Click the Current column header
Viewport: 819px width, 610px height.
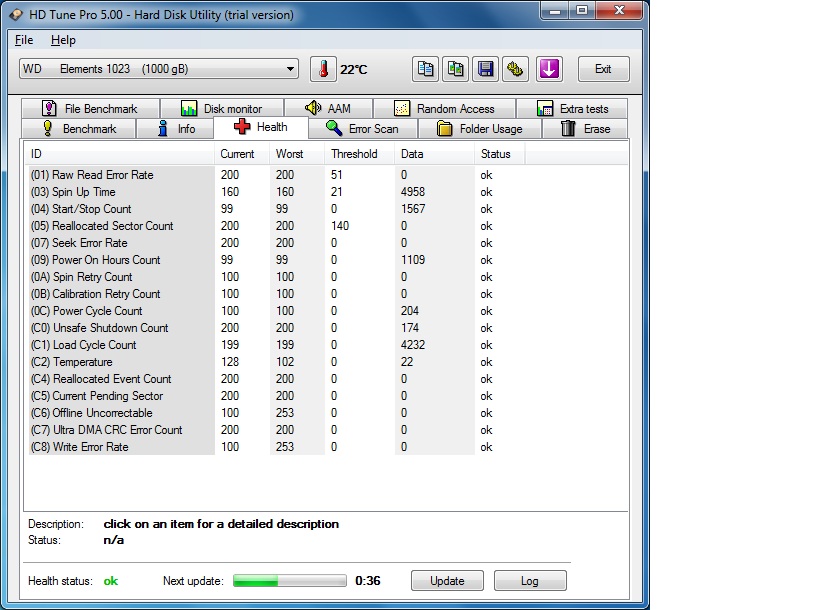click(242, 154)
